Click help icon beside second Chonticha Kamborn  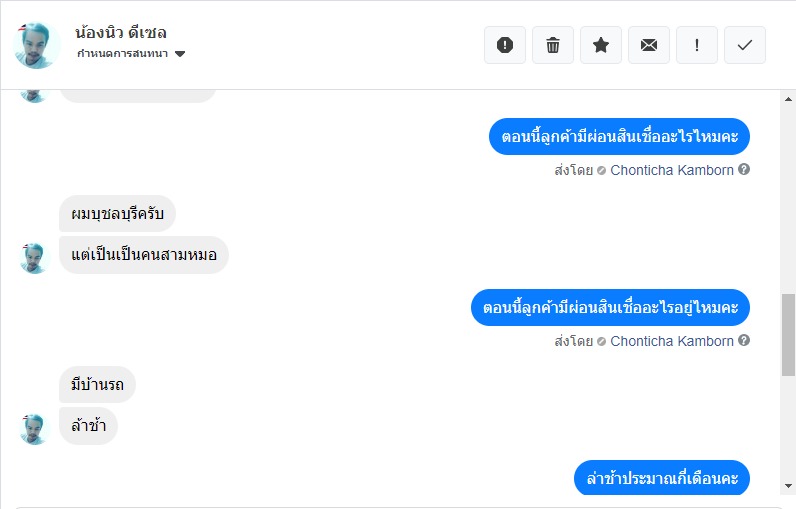point(744,341)
